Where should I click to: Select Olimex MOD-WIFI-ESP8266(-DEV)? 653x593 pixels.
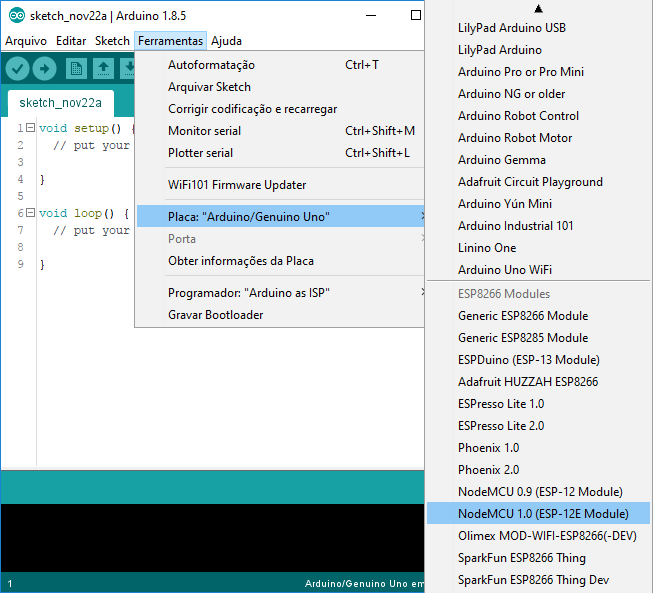(538, 536)
